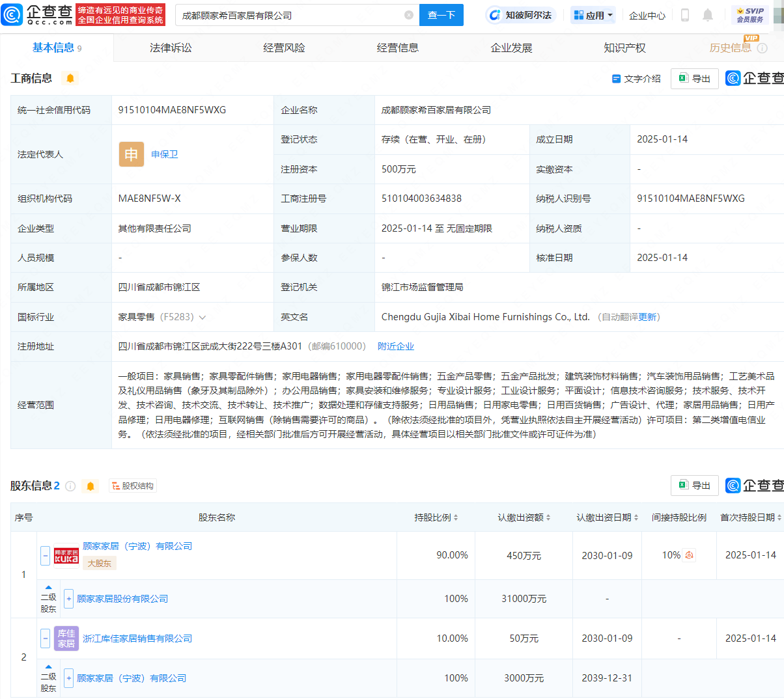Clear the search box text
The width and height of the screenshot is (784, 699).
(409, 15)
